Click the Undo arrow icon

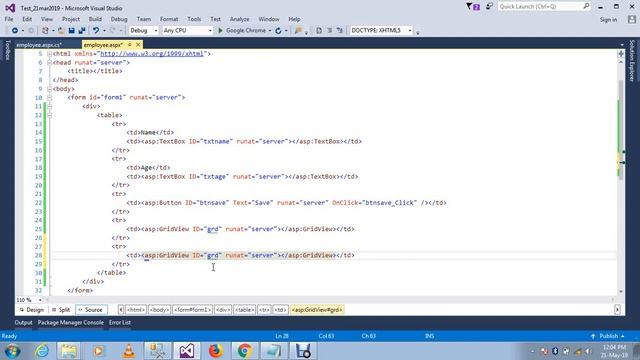[96, 31]
